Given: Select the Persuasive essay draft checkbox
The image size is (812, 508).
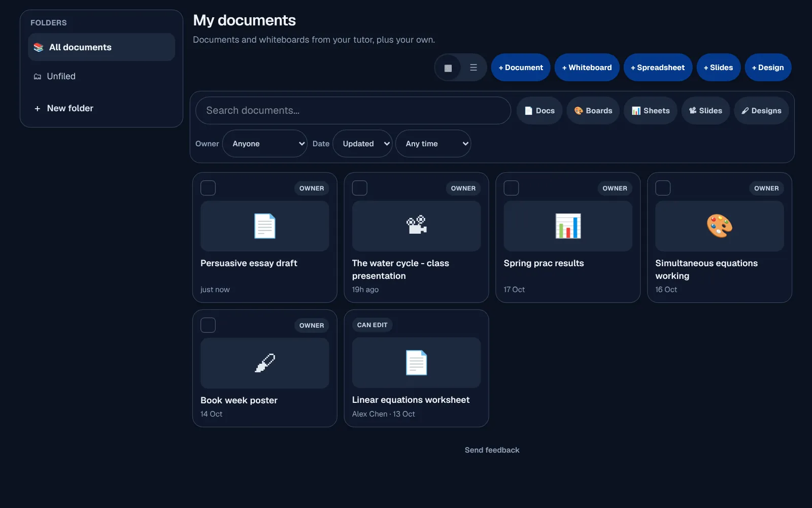Looking at the screenshot, I should click(x=208, y=188).
